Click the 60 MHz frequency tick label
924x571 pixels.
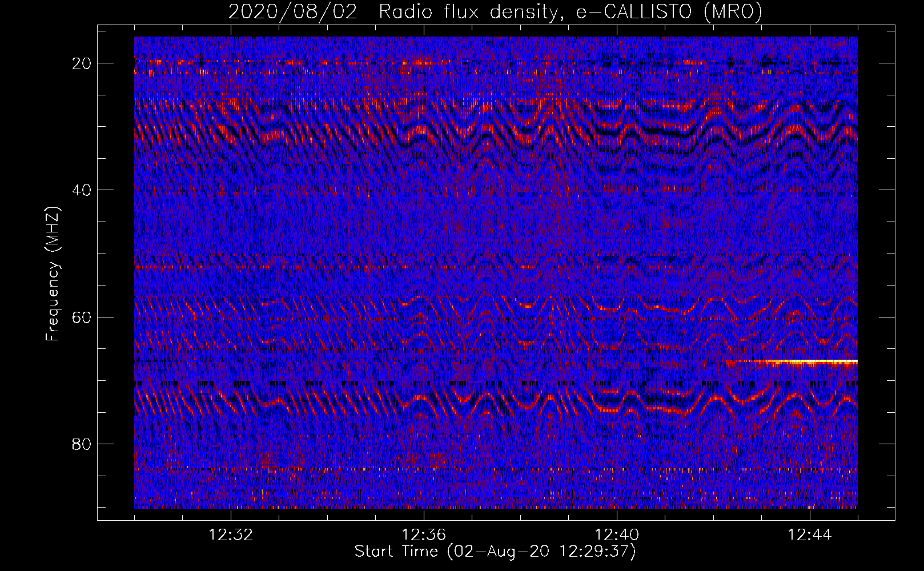(x=82, y=317)
